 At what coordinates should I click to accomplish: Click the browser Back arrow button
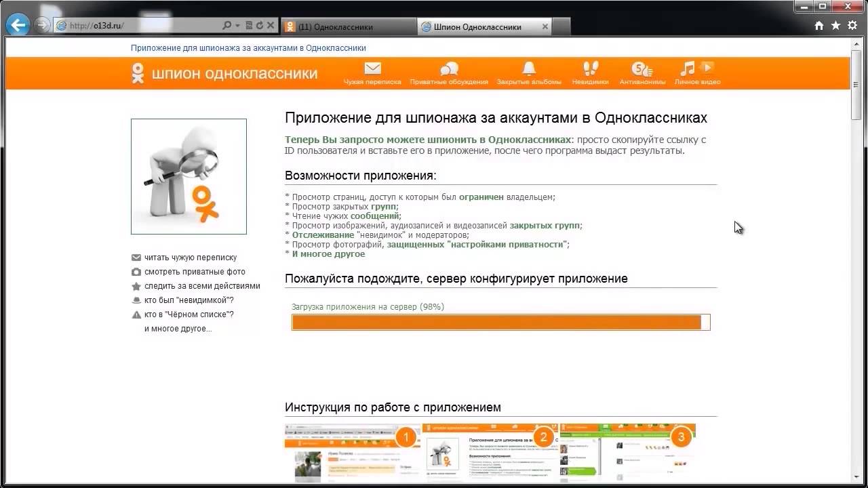tap(18, 26)
